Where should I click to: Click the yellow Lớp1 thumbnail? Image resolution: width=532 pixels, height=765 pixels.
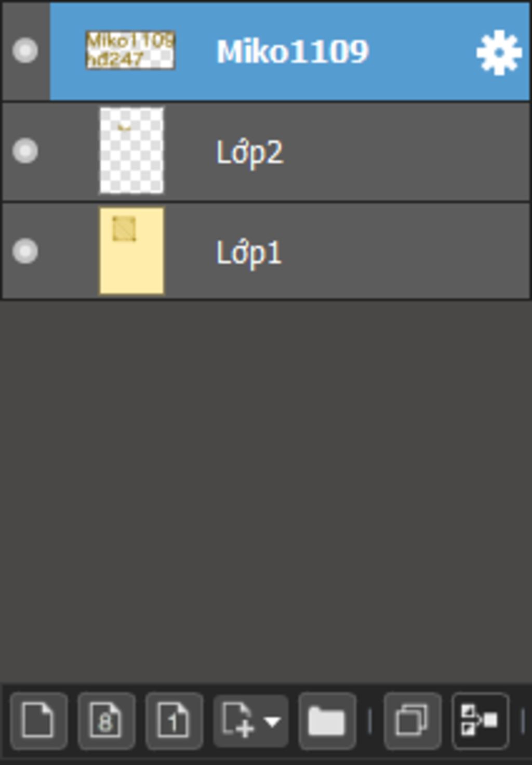[131, 251]
